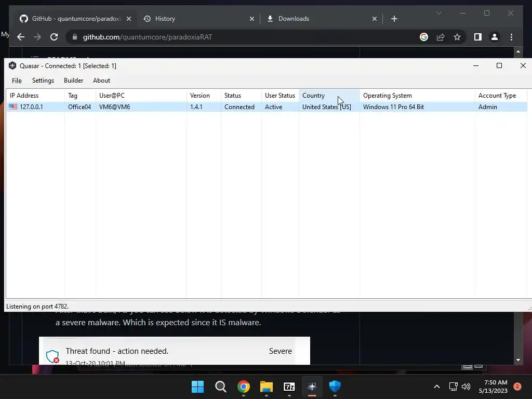Click Listening on port 4782 status text
The height and width of the screenshot is (399, 532).
(37, 307)
